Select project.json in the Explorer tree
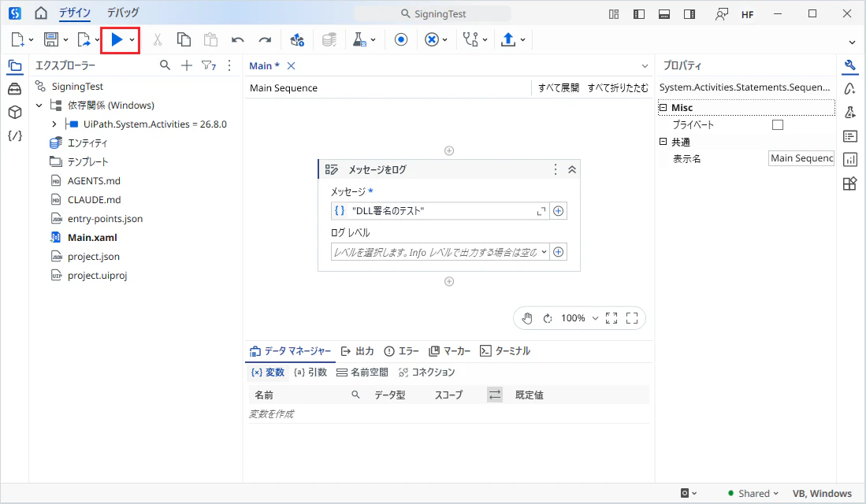 93,257
